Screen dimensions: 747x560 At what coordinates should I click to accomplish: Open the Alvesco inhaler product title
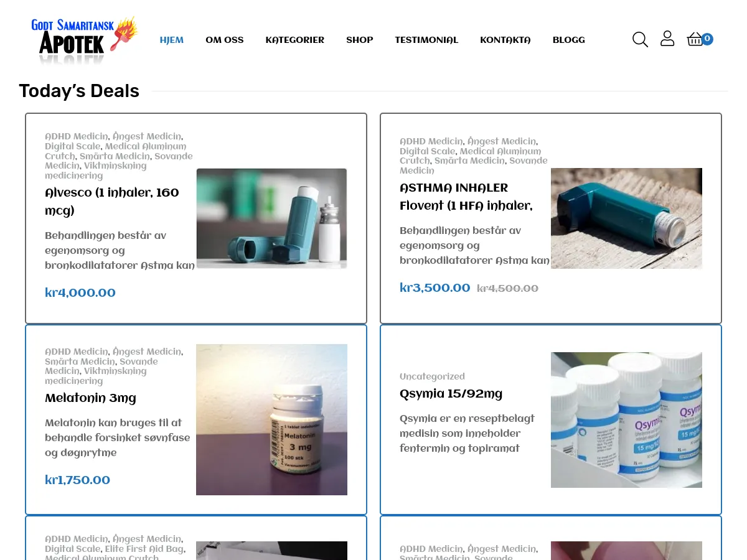pos(112,202)
